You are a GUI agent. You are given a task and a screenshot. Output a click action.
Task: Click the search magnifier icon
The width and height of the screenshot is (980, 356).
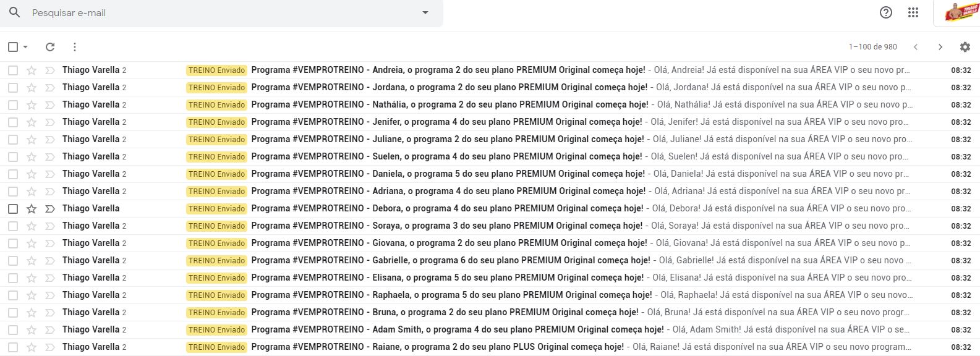tap(15, 12)
